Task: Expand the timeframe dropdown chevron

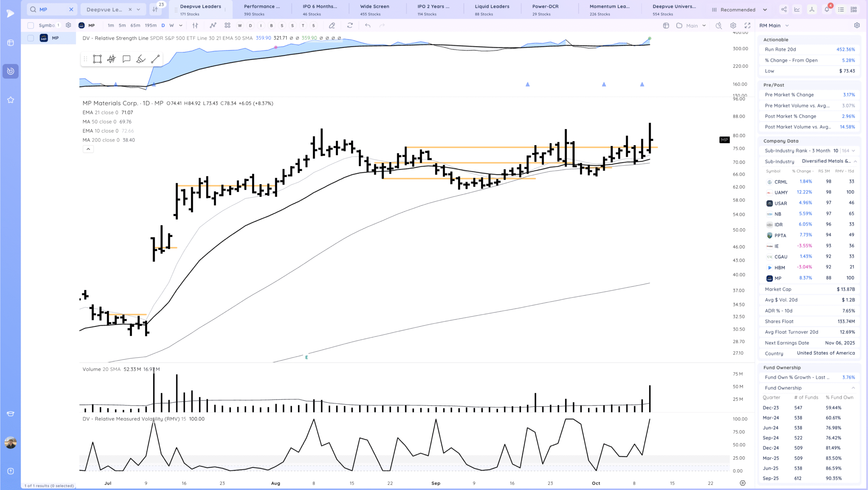Action: pyautogui.click(x=181, y=25)
